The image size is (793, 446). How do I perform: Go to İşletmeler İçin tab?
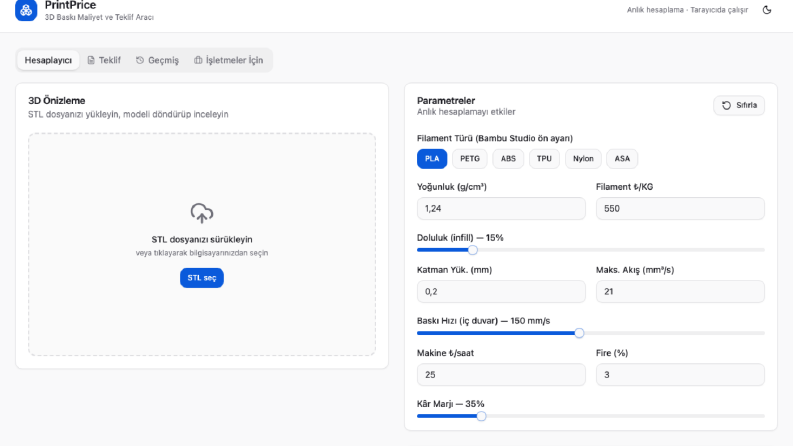(229, 60)
